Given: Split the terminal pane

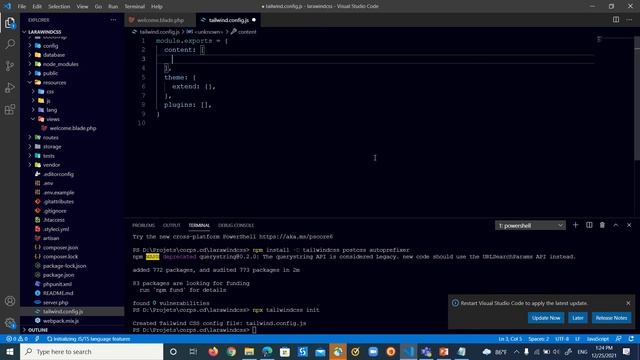Looking at the screenshot, I should click(x=589, y=225).
